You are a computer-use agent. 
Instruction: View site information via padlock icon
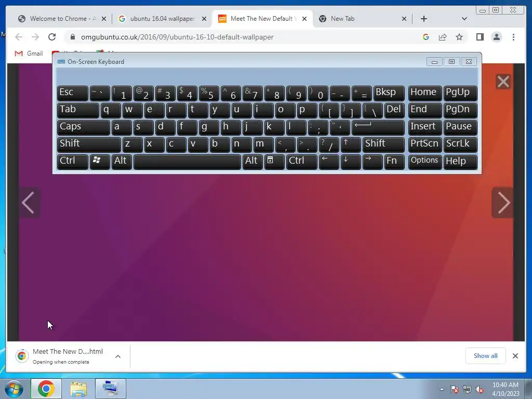(73, 37)
